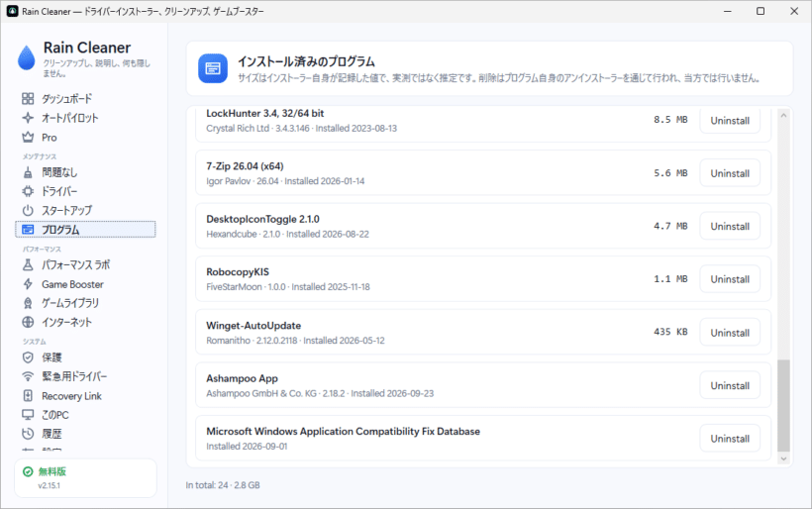Click the RobocopyKIS program name
The height and width of the screenshot is (509, 812).
238,272
